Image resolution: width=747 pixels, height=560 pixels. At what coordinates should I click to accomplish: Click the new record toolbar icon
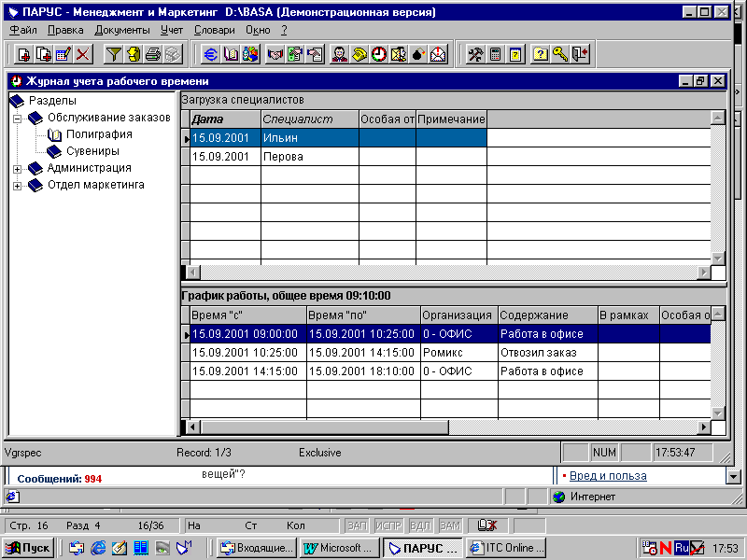point(23,54)
